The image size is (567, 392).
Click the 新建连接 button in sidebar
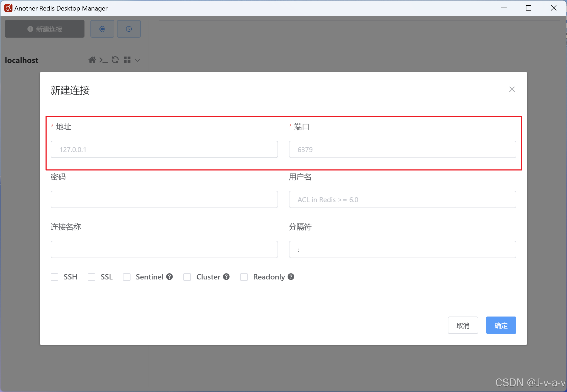pyautogui.click(x=44, y=29)
